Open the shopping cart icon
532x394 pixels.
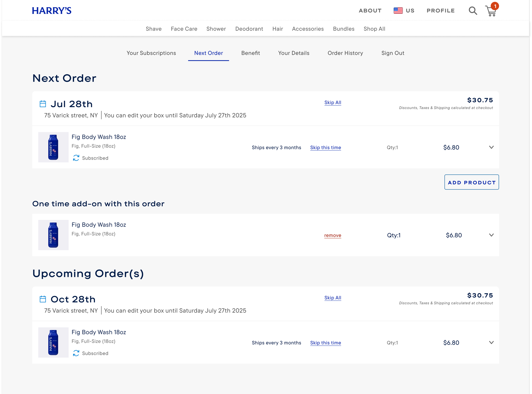491,11
